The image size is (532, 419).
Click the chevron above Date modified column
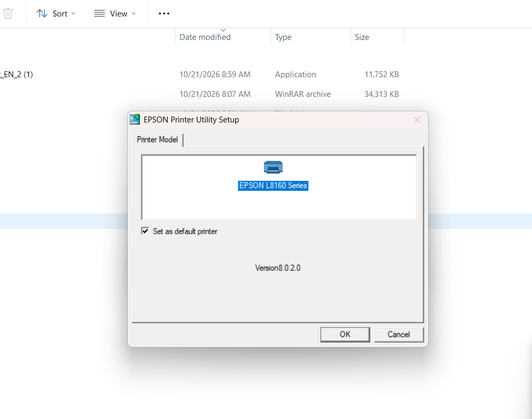pos(223,30)
